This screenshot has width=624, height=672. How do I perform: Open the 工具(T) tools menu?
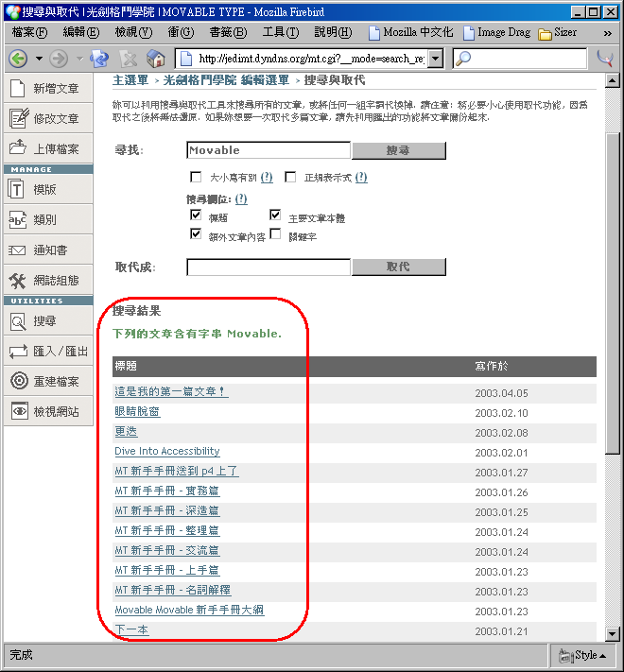[x=281, y=32]
